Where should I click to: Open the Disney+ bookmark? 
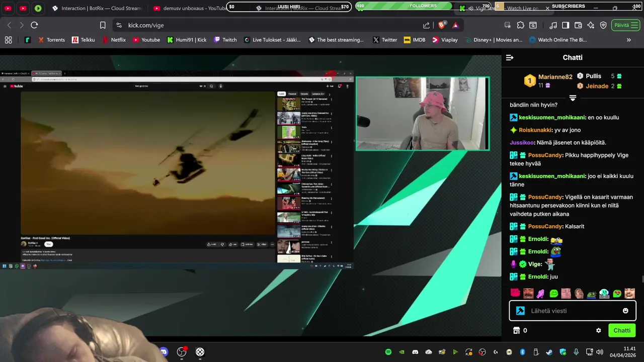(x=494, y=40)
